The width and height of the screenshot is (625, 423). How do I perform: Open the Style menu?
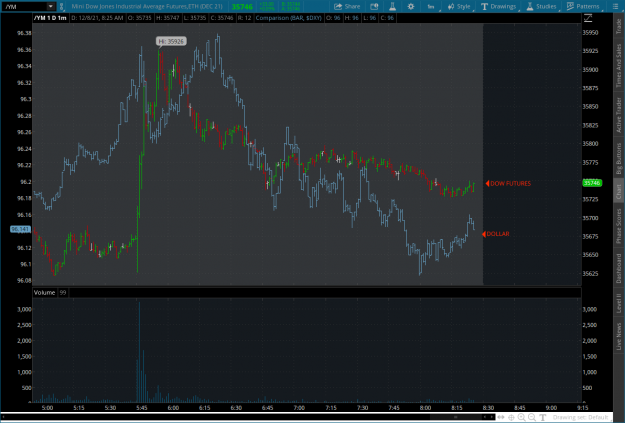[459, 6]
